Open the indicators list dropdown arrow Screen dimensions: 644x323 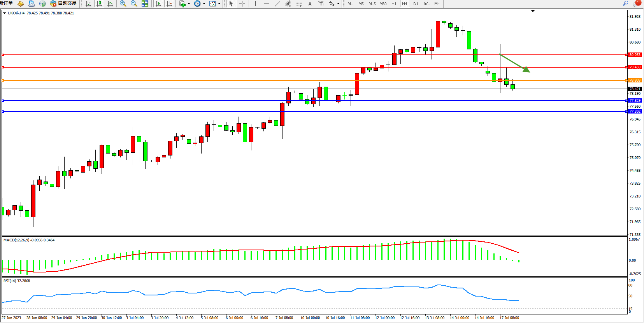(x=189, y=3)
